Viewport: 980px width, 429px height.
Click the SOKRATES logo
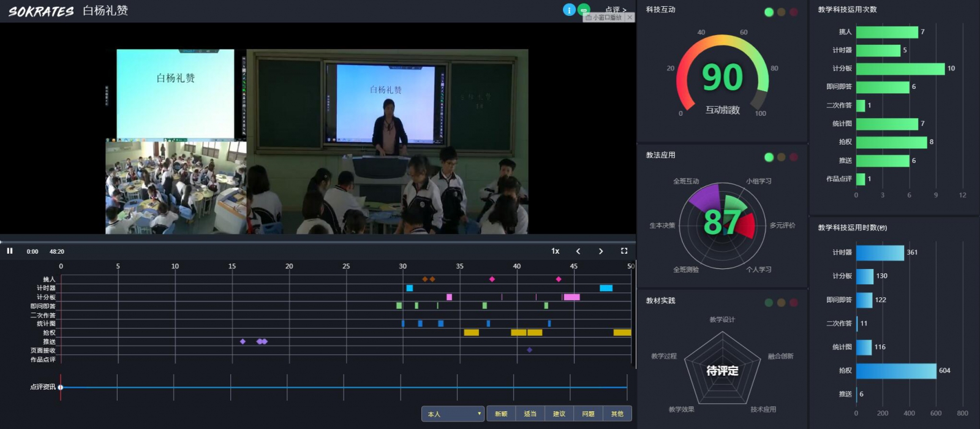(41, 11)
